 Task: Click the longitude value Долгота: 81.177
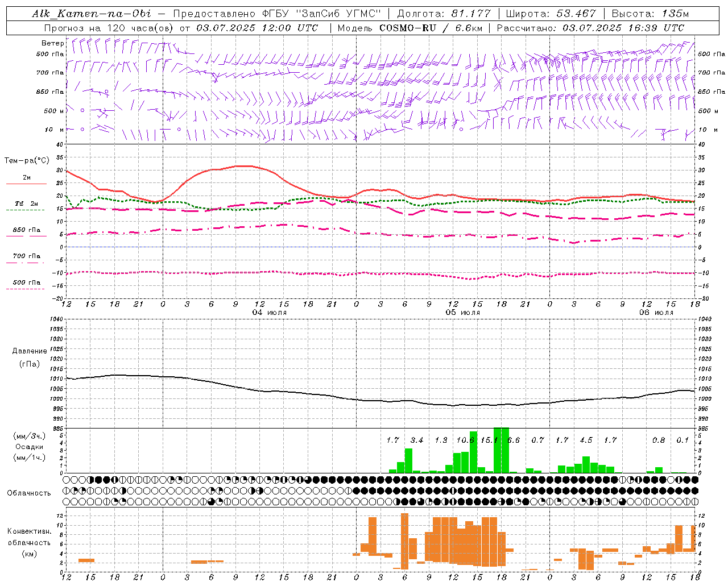click(445, 14)
